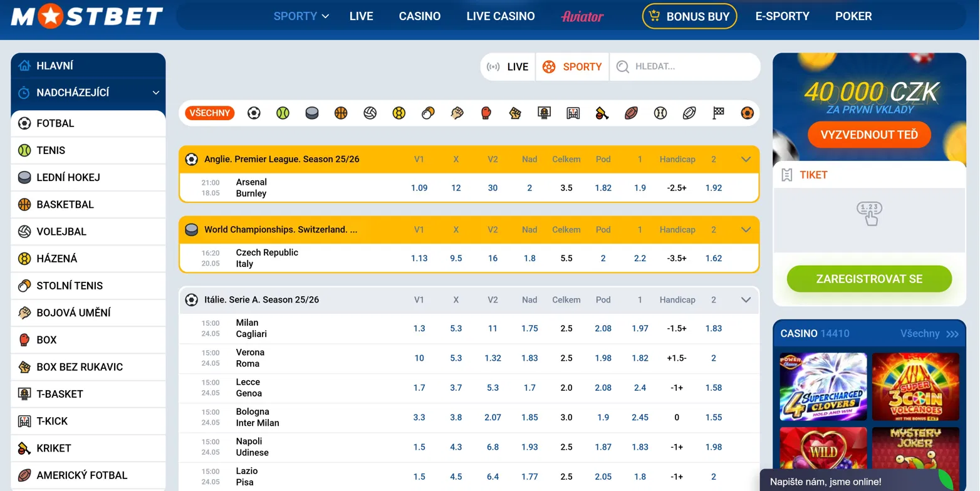Open Všechny link in the CASINO panel
Screen dimensions: 980x491
click(929, 334)
